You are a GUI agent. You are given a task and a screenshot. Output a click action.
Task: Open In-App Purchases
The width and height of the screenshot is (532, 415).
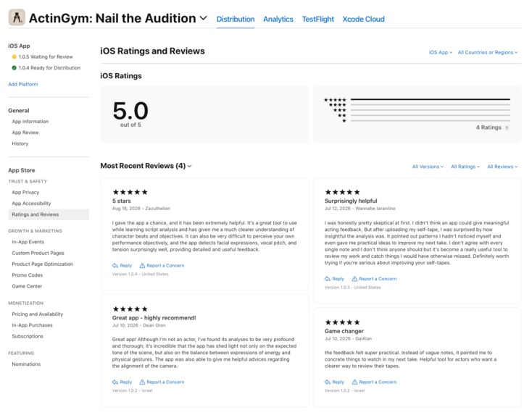coord(32,325)
